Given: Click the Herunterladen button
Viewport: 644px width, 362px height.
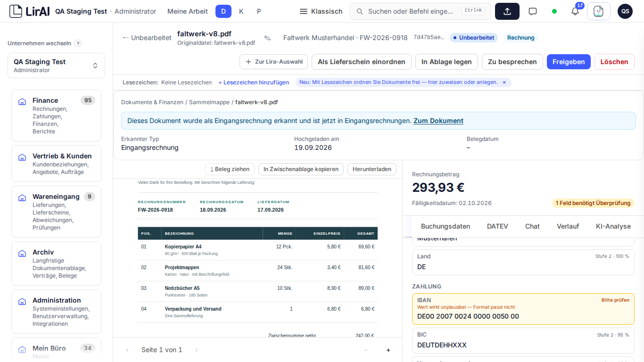Looking at the screenshot, I should 372,169.
